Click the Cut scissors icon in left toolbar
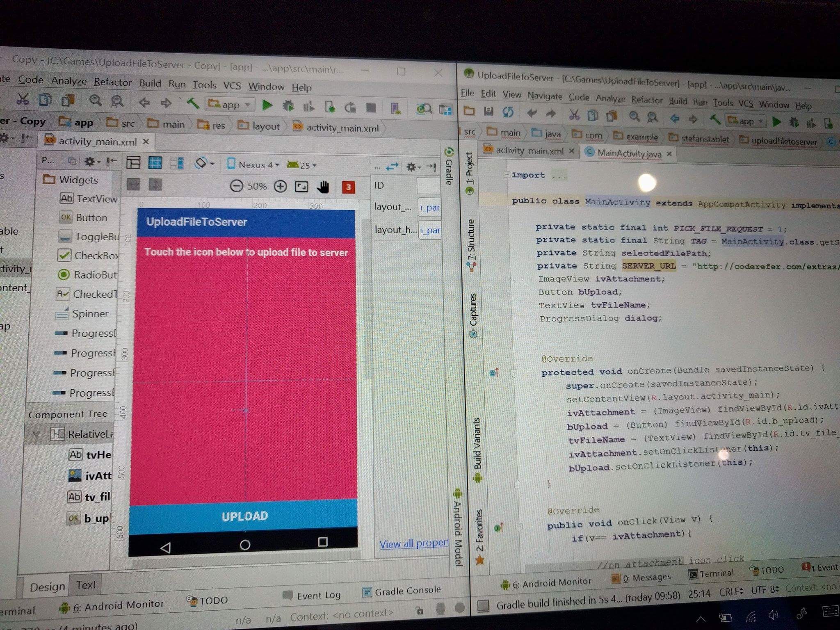The width and height of the screenshot is (840, 630). tap(23, 99)
